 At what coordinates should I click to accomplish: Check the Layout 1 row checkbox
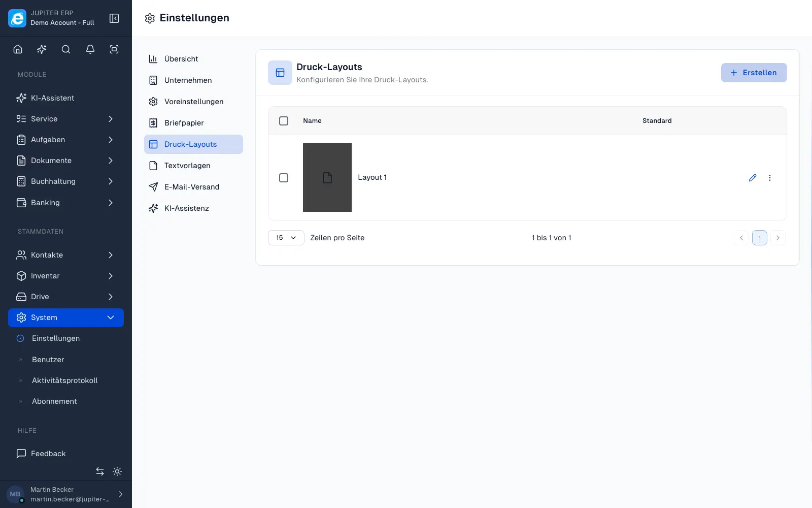click(x=284, y=178)
